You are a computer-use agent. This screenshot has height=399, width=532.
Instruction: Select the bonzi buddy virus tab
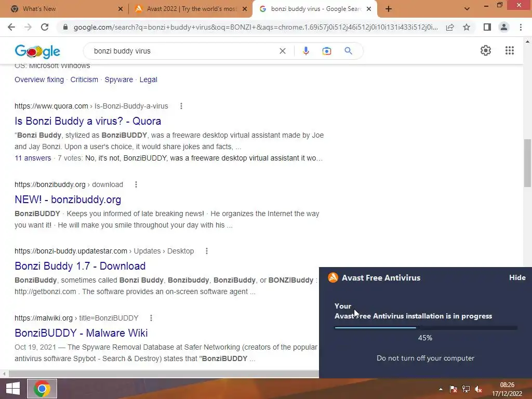[x=314, y=9]
